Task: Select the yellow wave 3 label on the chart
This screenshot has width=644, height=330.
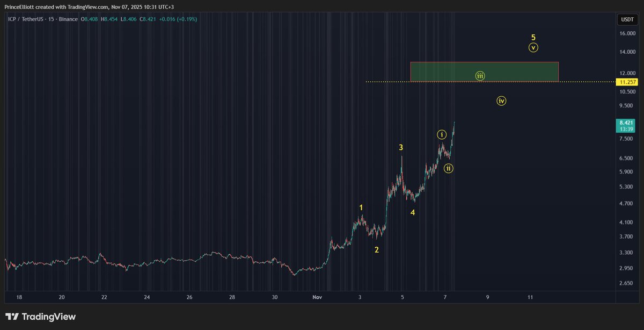Action: (401, 147)
